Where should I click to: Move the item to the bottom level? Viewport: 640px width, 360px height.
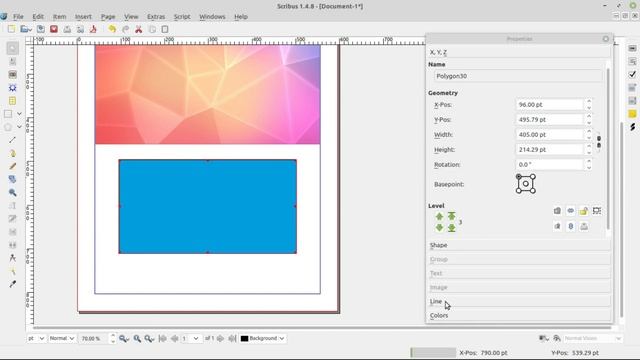click(451, 228)
